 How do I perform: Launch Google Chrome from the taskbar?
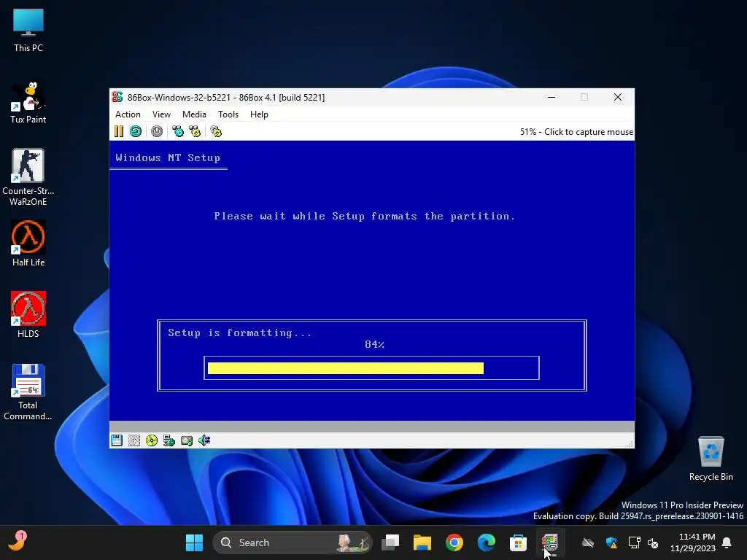(x=454, y=542)
